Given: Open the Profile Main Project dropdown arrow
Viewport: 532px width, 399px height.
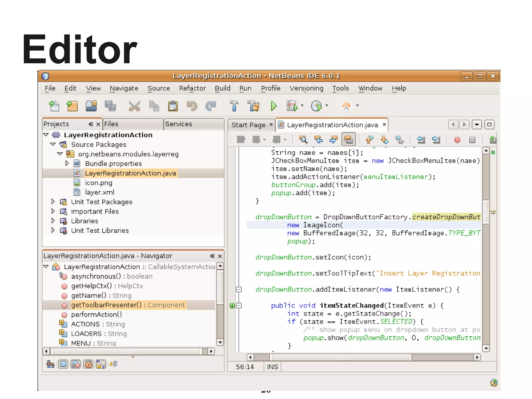Looking at the screenshot, I should pyautogui.click(x=327, y=106).
